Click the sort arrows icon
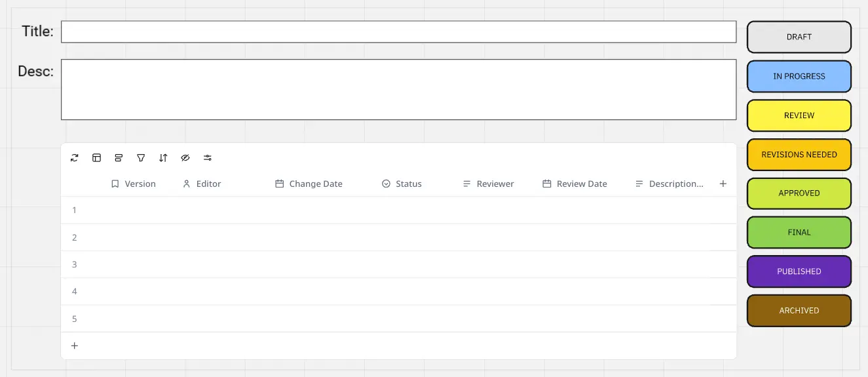This screenshot has height=377, width=868. 163,158
